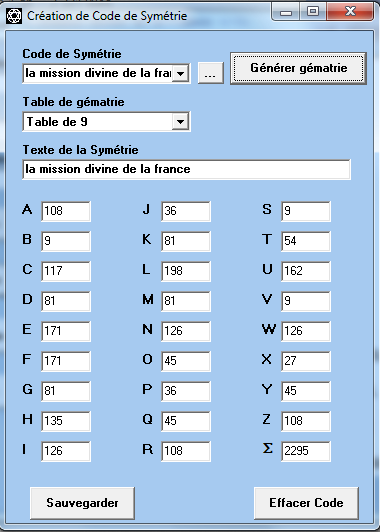Click the Effacer Code button
Screen dimensions: 380x532
pos(306,503)
